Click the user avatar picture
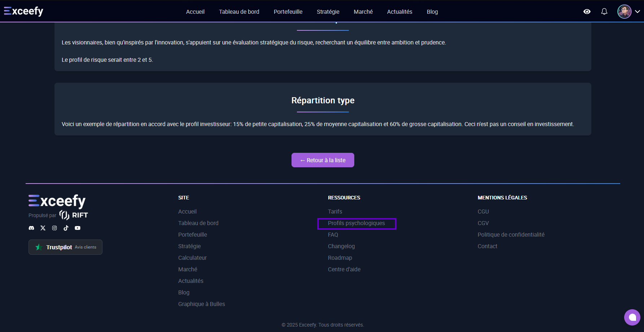The image size is (644, 332). pos(624,12)
